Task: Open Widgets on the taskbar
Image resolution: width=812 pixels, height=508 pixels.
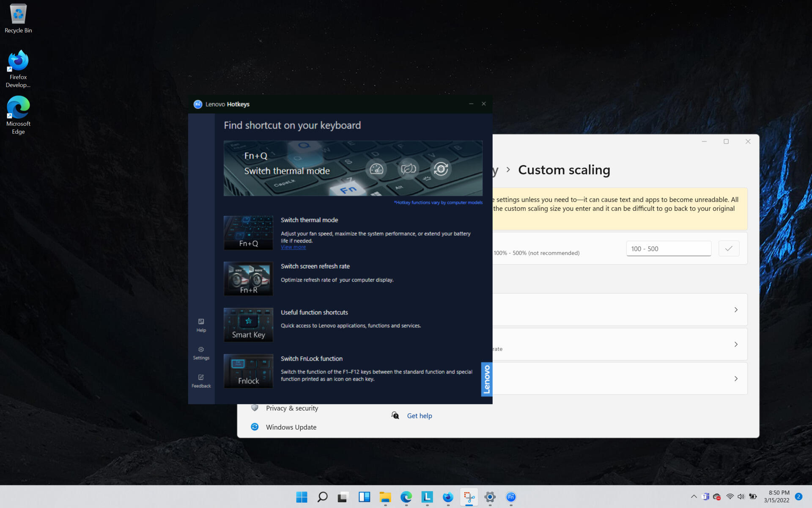Action: 364,497
